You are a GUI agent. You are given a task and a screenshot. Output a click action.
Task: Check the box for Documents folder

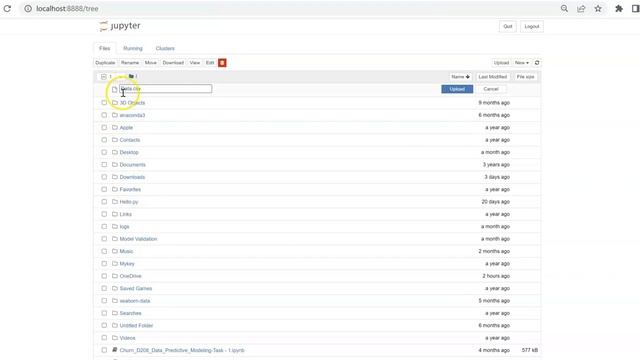(104, 164)
